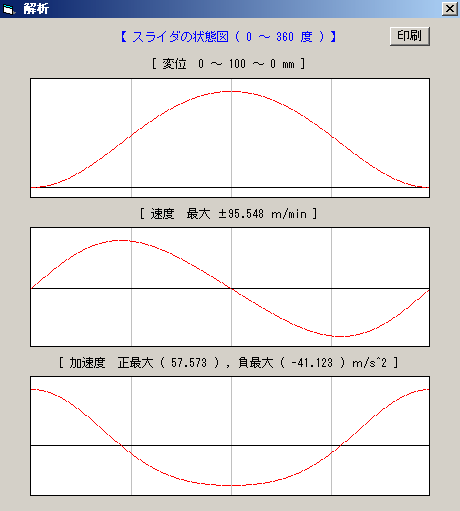
Task: Click the 解析 title bar text
Action: (36, 9)
